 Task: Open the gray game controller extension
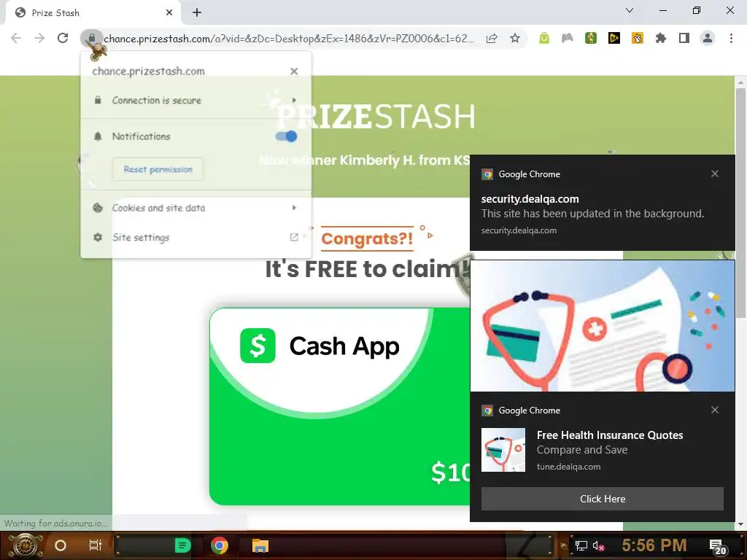point(567,38)
